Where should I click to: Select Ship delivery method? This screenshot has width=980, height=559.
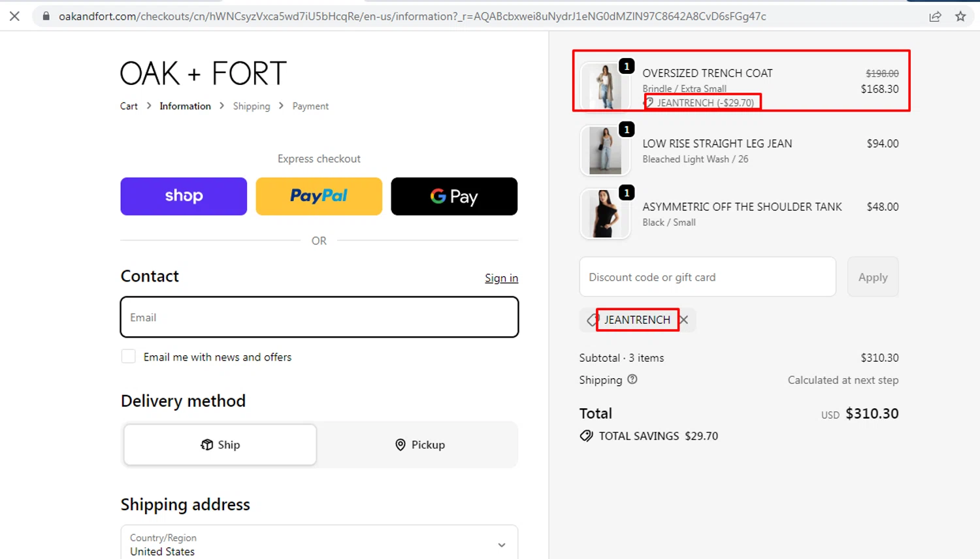220,445
